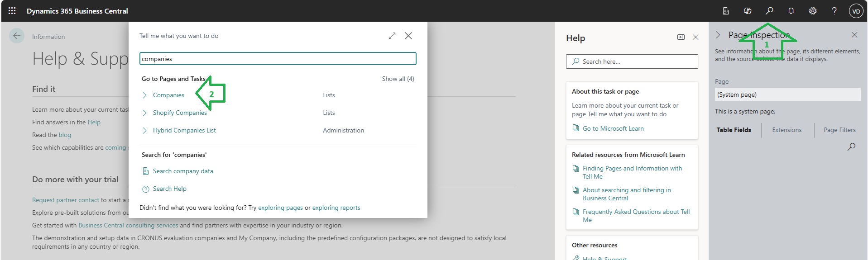Open Finding Pages and Information with Tell Me
The height and width of the screenshot is (260, 868).
coord(632,172)
